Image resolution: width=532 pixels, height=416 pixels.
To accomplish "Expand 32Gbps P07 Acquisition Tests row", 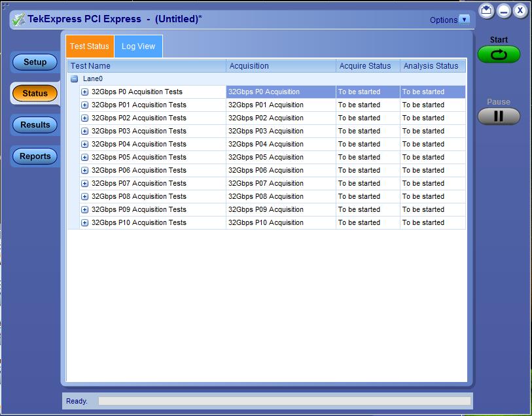I will [85, 183].
